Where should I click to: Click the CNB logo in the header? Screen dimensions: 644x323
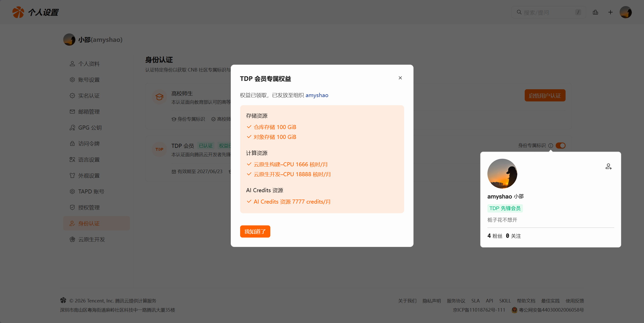[18, 12]
